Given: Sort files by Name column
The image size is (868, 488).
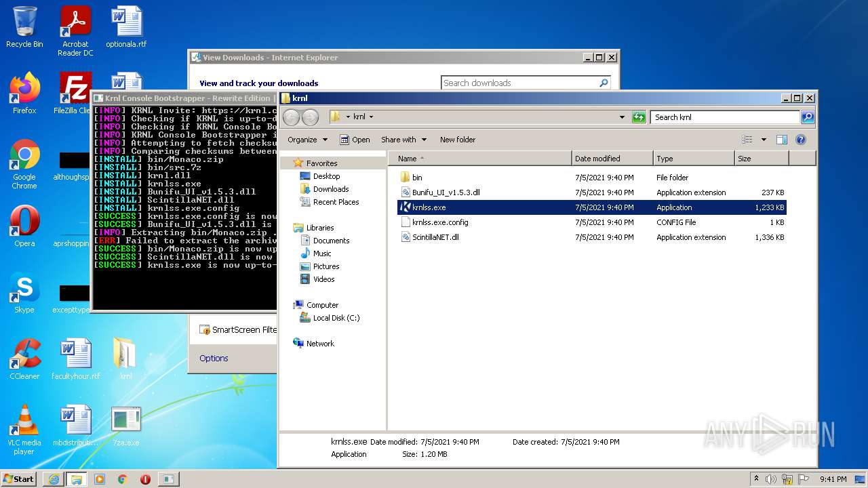Looking at the screenshot, I should click(480, 159).
